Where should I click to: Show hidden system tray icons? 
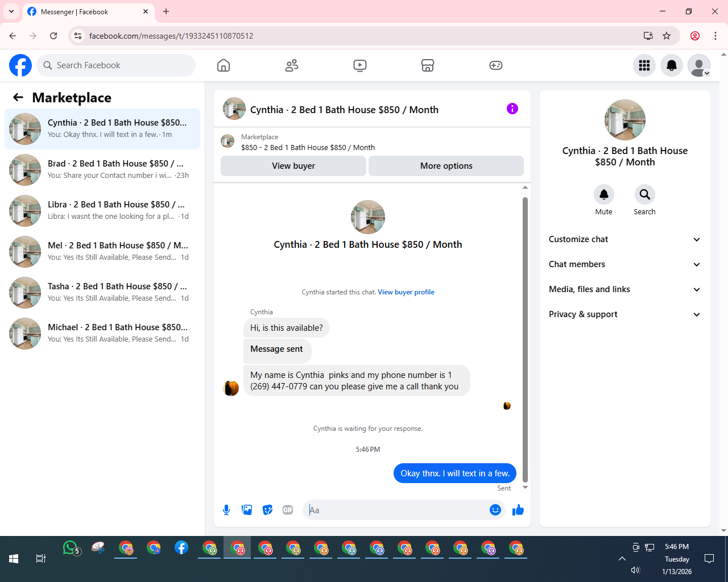tap(622, 559)
